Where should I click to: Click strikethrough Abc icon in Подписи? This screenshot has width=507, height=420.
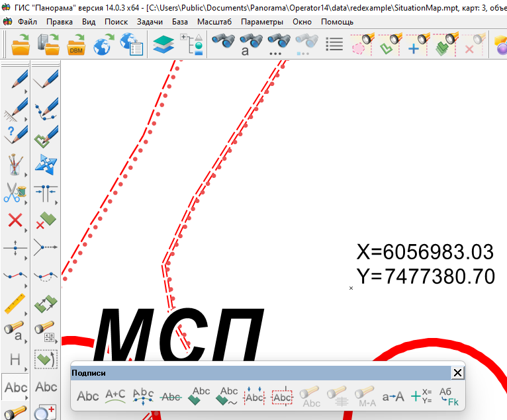coord(171,397)
